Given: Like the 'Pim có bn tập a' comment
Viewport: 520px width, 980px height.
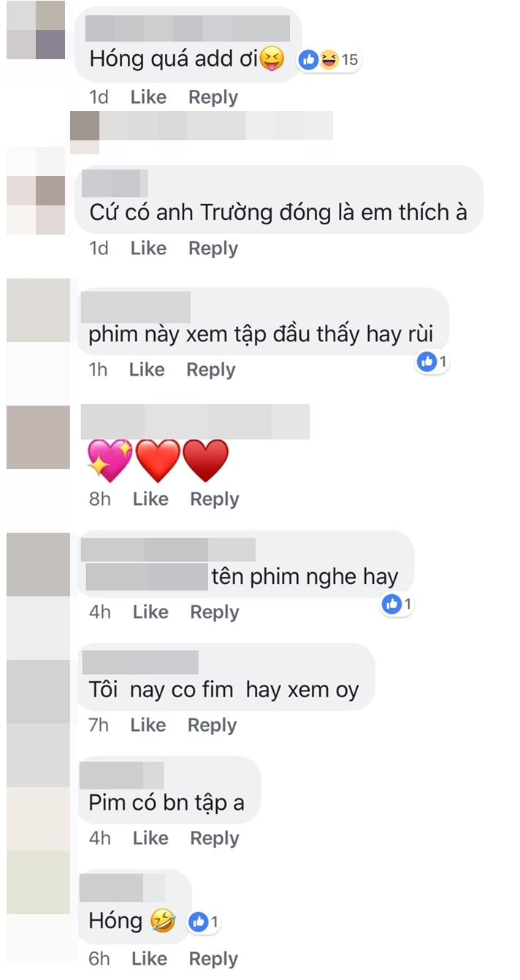Looking at the screenshot, I should point(150,838).
